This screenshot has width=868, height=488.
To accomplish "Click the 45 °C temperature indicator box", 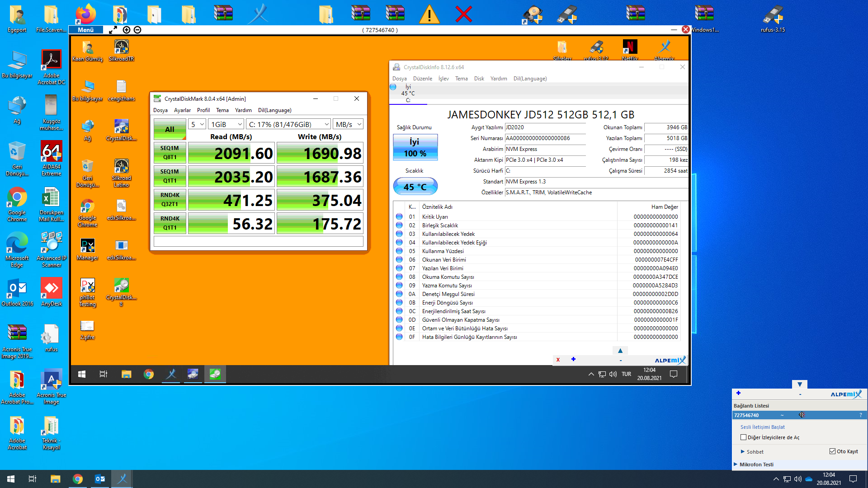I will click(415, 187).
